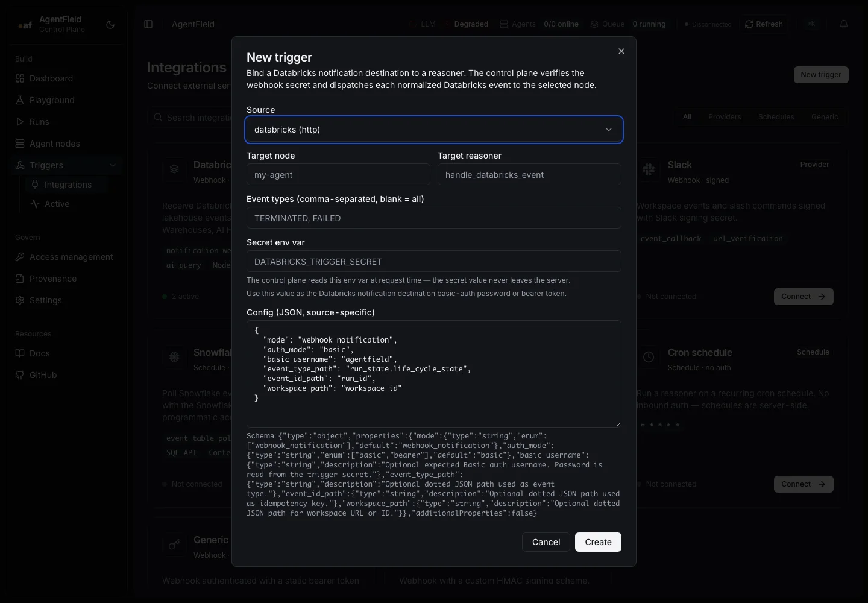Click the Cron schedule clock icon
This screenshot has height=603, width=868.
[x=649, y=358]
